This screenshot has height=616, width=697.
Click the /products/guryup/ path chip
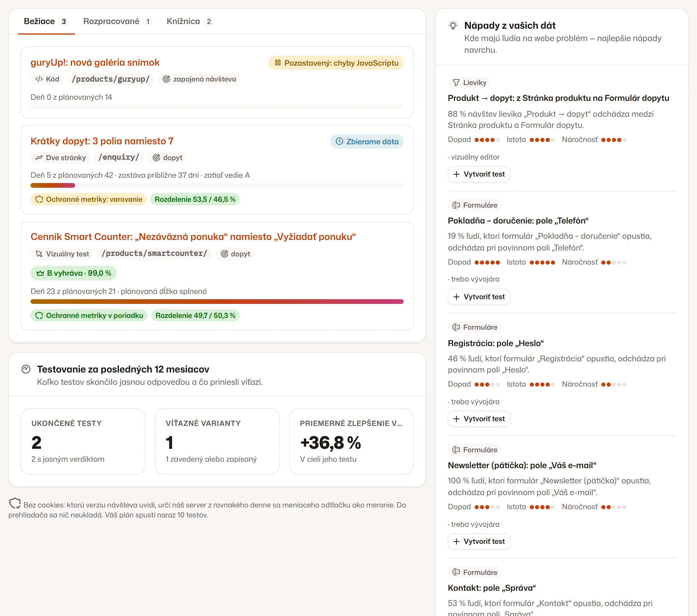click(x=111, y=79)
